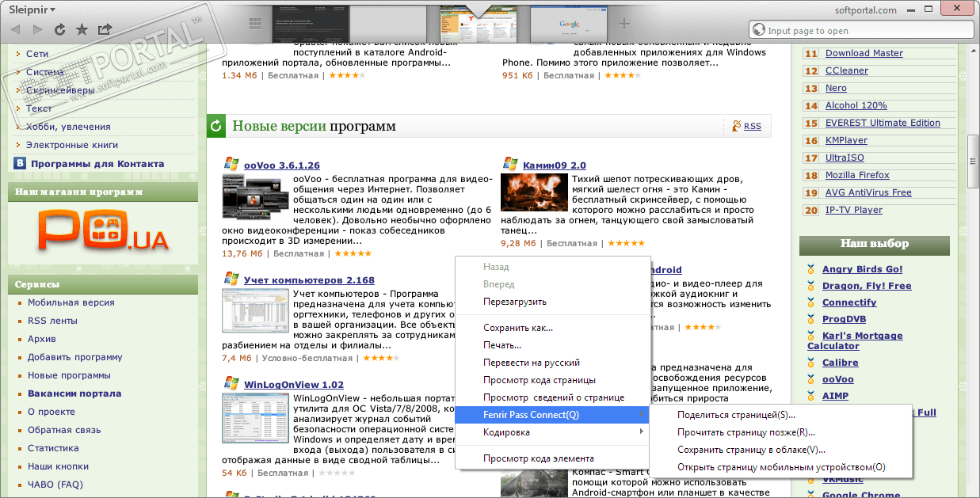The width and height of the screenshot is (980, 498).
Task: Choose Сохранить как... in context menu
Action: (x=518, y=328)
